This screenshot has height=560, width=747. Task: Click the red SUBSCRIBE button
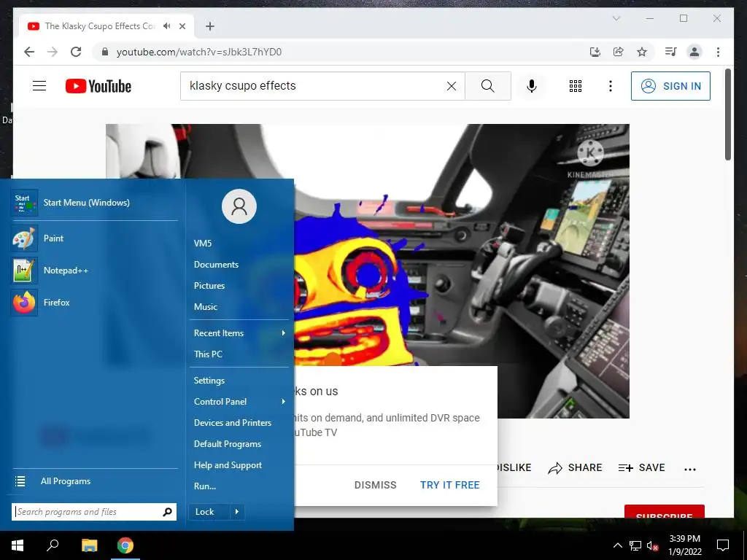click(664, 513)
